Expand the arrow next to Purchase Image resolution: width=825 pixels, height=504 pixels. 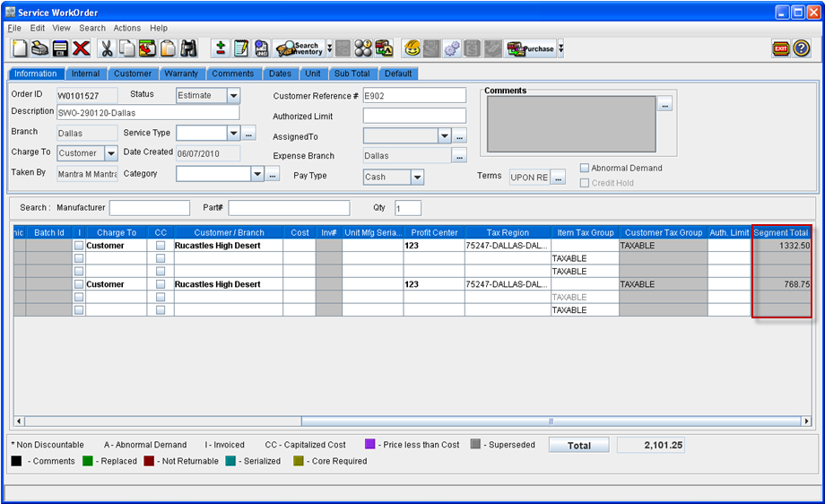tap(560, 48)
